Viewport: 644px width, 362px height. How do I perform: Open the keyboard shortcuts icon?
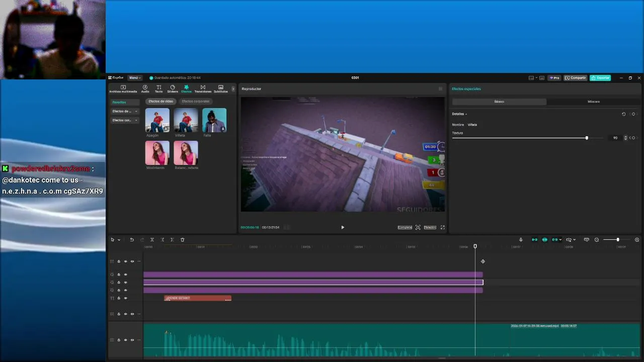(x=542, y=78)
